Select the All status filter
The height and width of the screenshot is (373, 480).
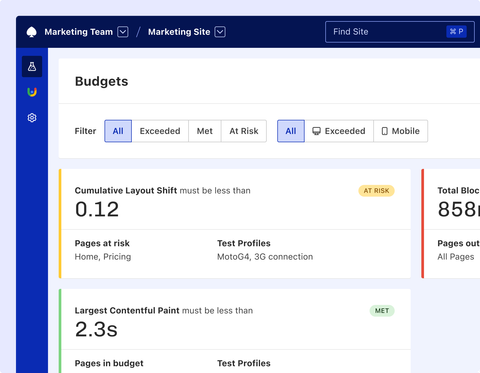118,131
